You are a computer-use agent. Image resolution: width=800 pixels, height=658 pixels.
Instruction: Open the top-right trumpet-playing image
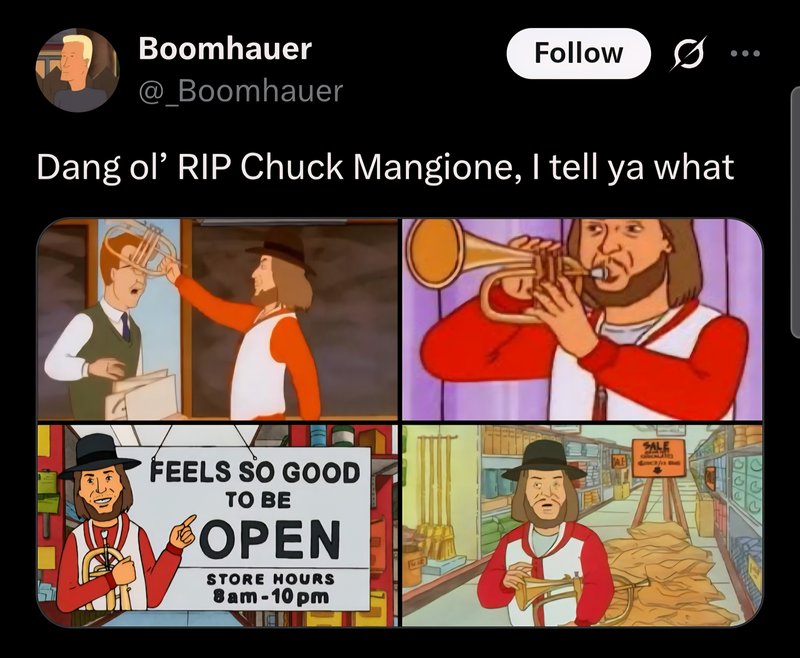(x=582, y=319)
